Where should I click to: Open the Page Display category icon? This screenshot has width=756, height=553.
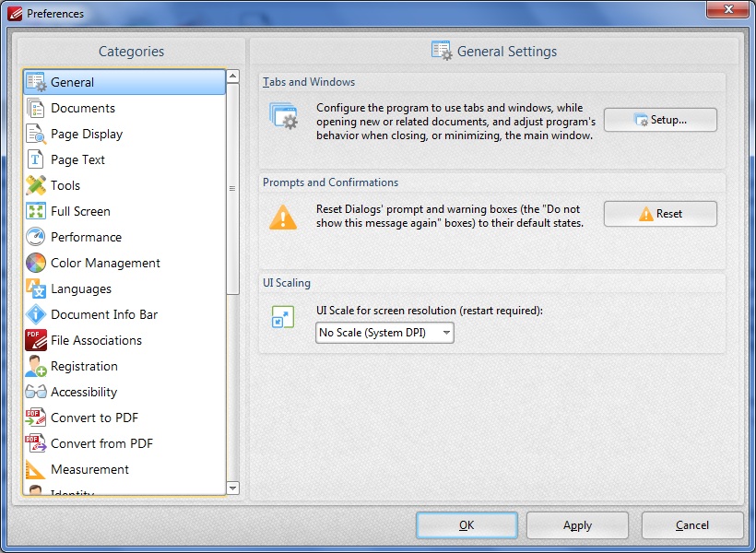34,134
